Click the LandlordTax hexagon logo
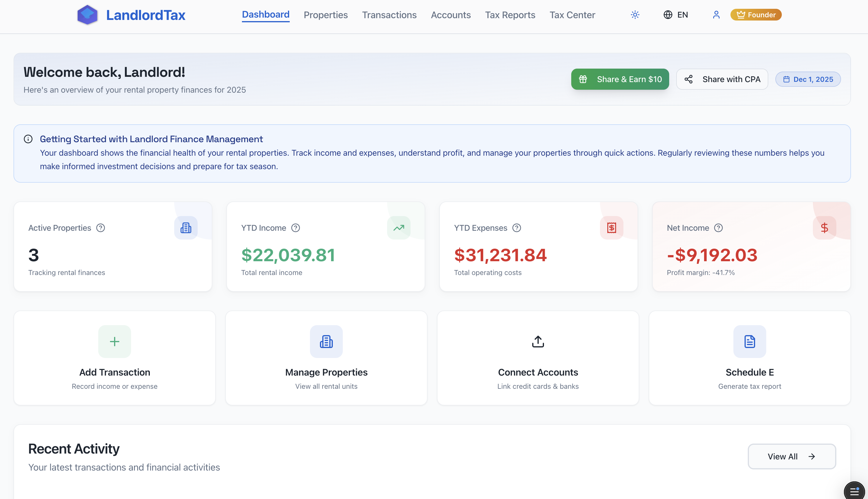This screenshot has height=499, width=868. click(87, 15)
